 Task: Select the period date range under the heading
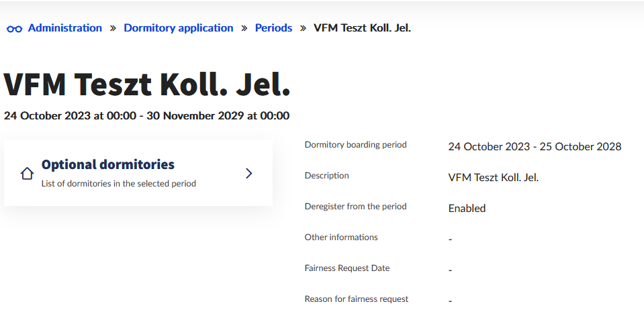146,115
